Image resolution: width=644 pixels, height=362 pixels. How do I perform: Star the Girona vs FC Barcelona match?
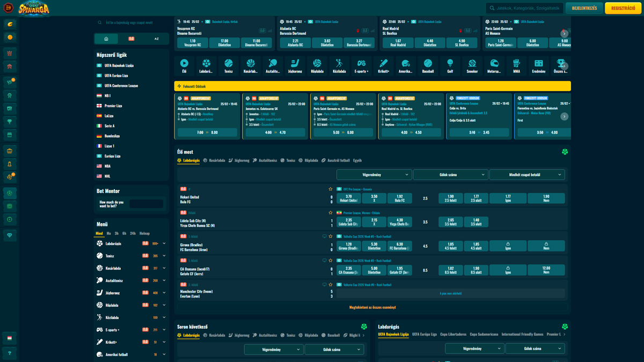click(331, 237)
